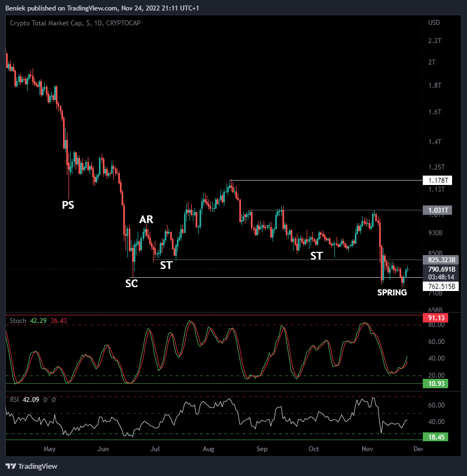Click the 18.45 RSI level label
This screenshot has width=467, height=476.
pyautogui.click(x=435, y=437)
